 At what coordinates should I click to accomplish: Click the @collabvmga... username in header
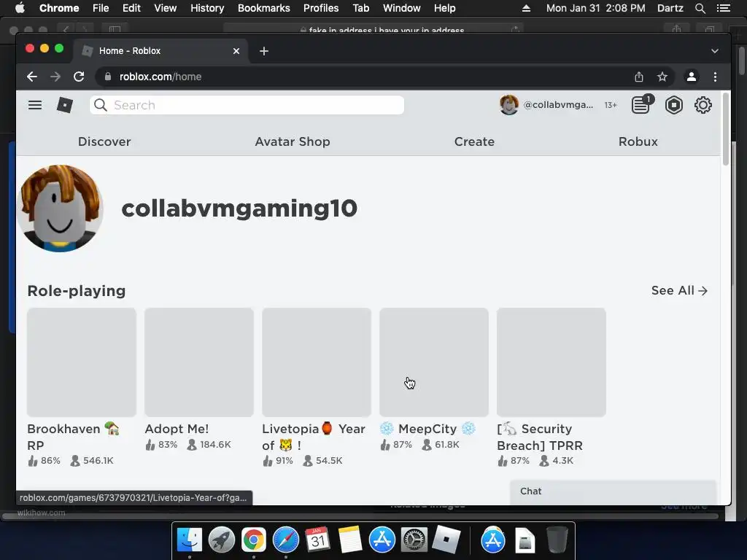(x=558, y=105)
